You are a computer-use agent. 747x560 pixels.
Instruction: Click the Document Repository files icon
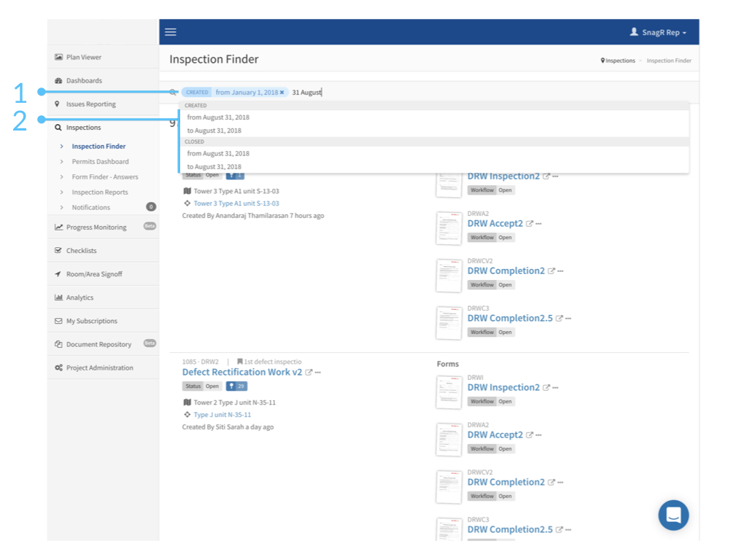pyautogui.click(x=58, y=344)
